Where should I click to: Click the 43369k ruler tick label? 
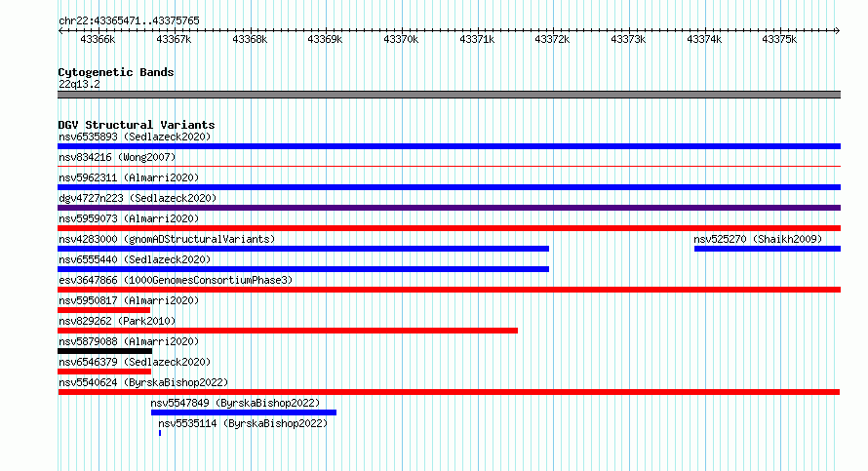point(325,40)
